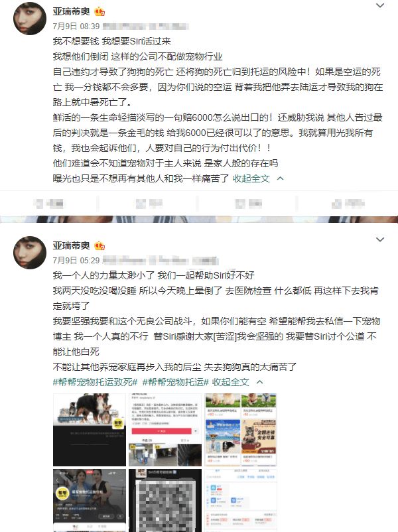
Task: Open username 亚瑞蒂奥 on second post
Action: pos(71,245)
